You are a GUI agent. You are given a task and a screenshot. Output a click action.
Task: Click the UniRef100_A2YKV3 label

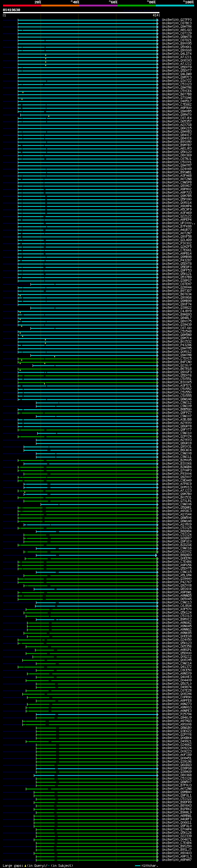(x=177, y=440)
